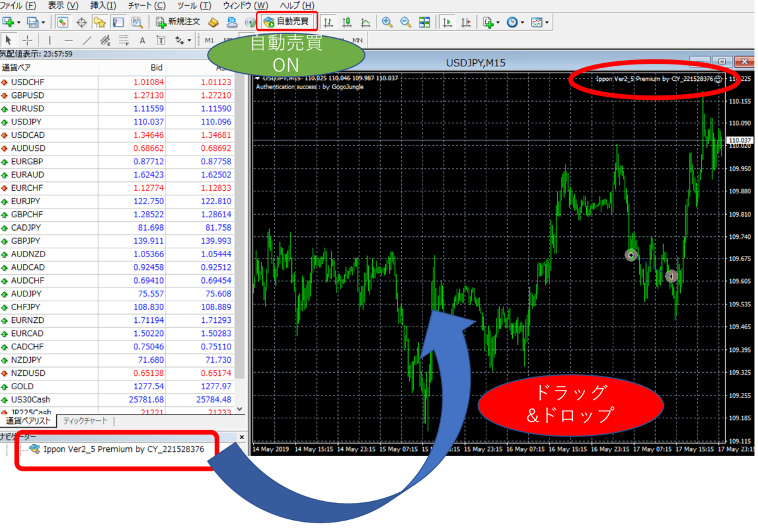The width and height of the screenshot is (758, 532).
Task: Select the vertical line drawing tool
Action: click(49, 40)
